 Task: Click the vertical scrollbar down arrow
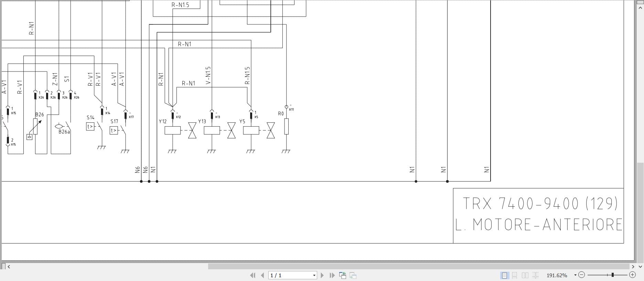click(x=640, y=266)
